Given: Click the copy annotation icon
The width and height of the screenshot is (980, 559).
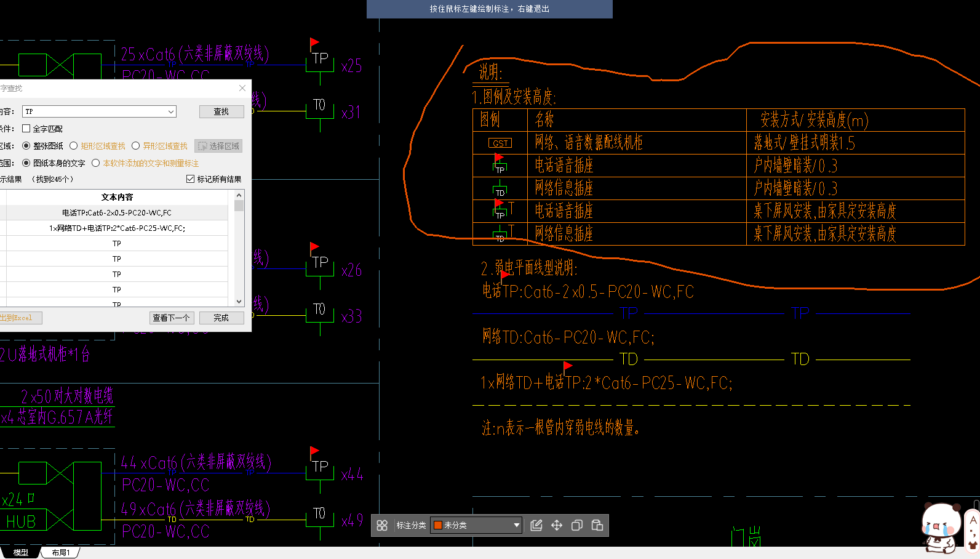Looking at the screenshot, I should (x=577, y=525).
